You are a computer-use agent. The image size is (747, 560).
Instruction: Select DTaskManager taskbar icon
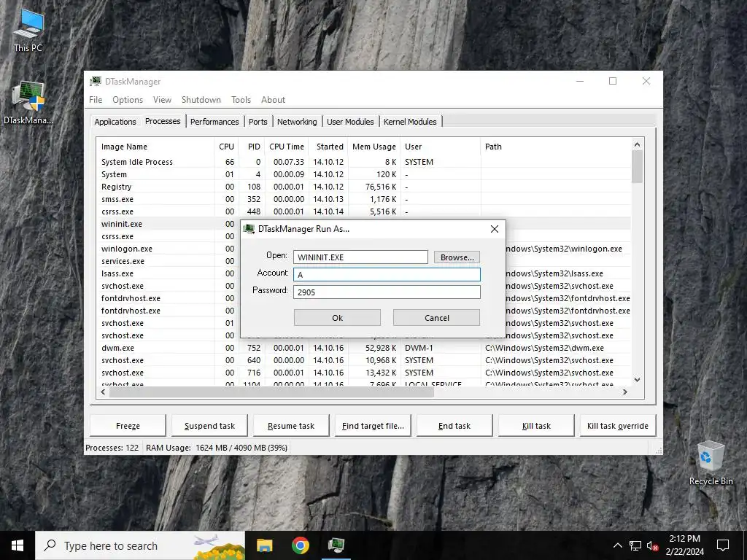(336, 545)
